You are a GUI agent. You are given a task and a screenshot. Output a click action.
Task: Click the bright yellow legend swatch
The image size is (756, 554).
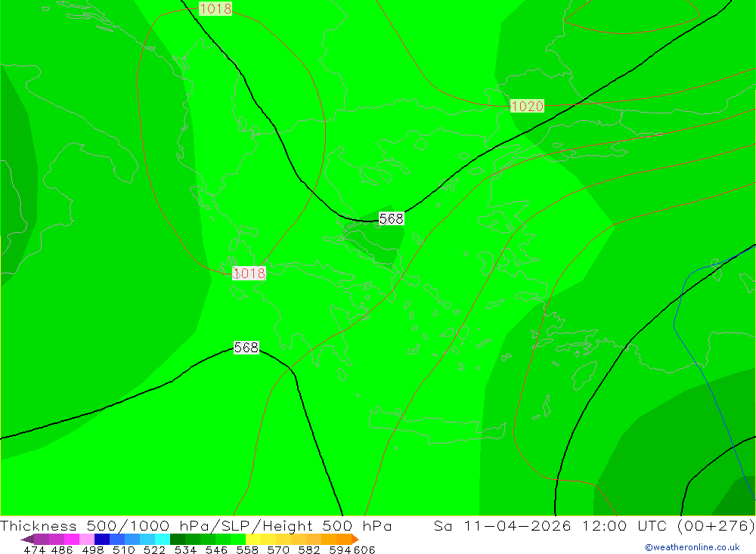click(253, 539)
